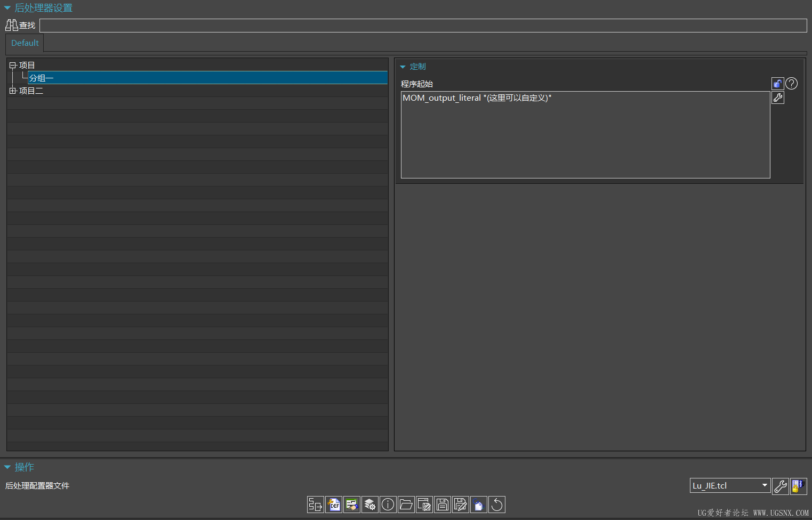The image size is (812, 520).
Task: Click the information circle icon
Action: 388,505
